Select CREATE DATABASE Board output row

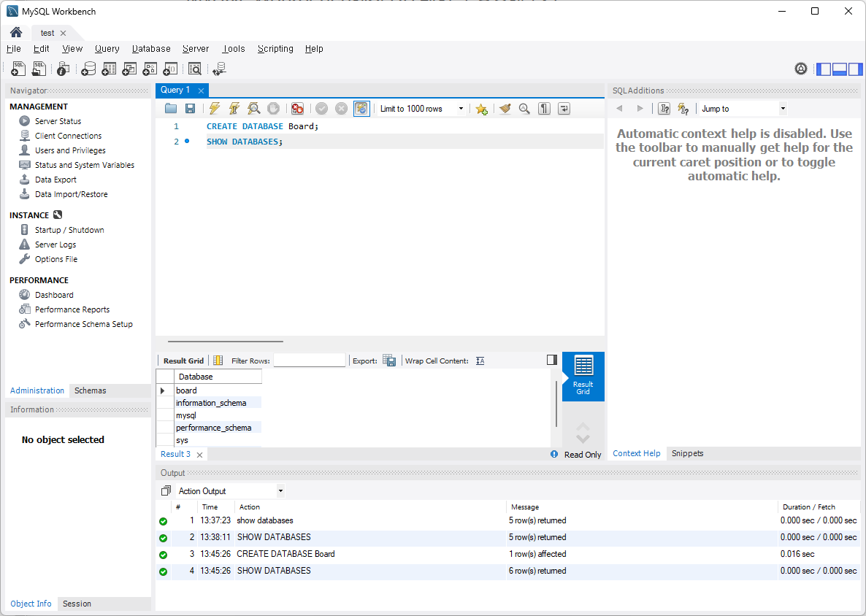pyautogui.click(x=507, y=554)
